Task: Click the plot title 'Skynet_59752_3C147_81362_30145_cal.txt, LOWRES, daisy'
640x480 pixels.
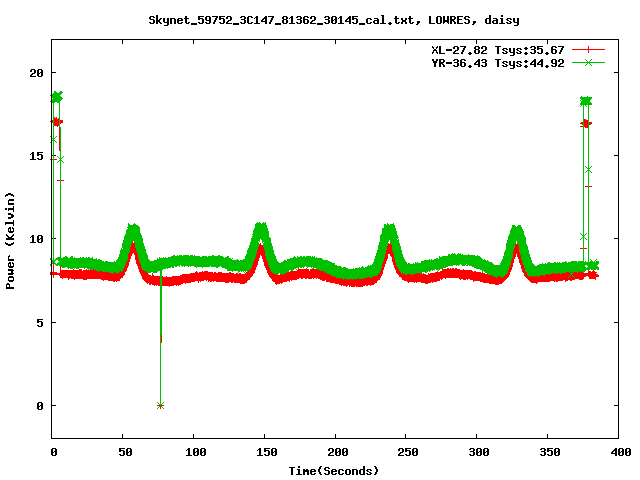Action: [x=333, y=20]
